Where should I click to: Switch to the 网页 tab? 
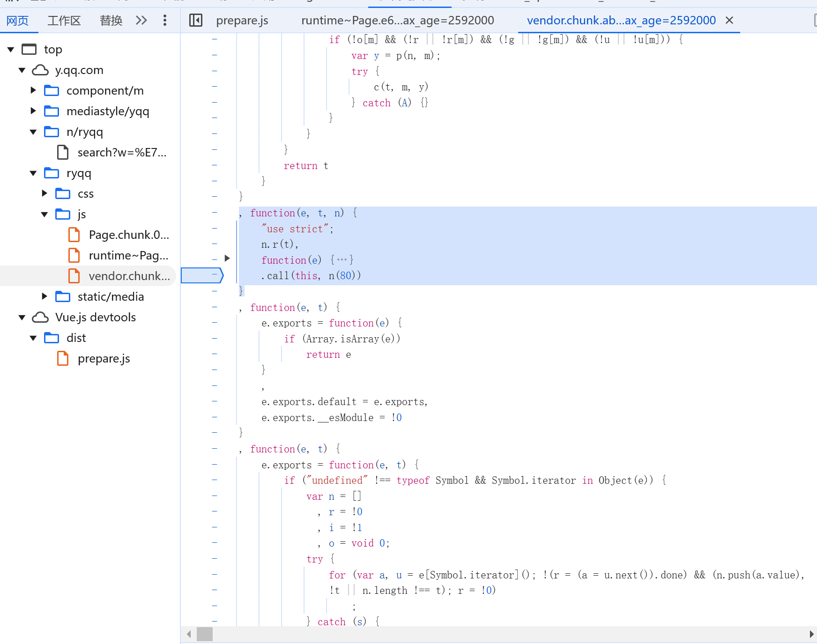click(18, 21)
